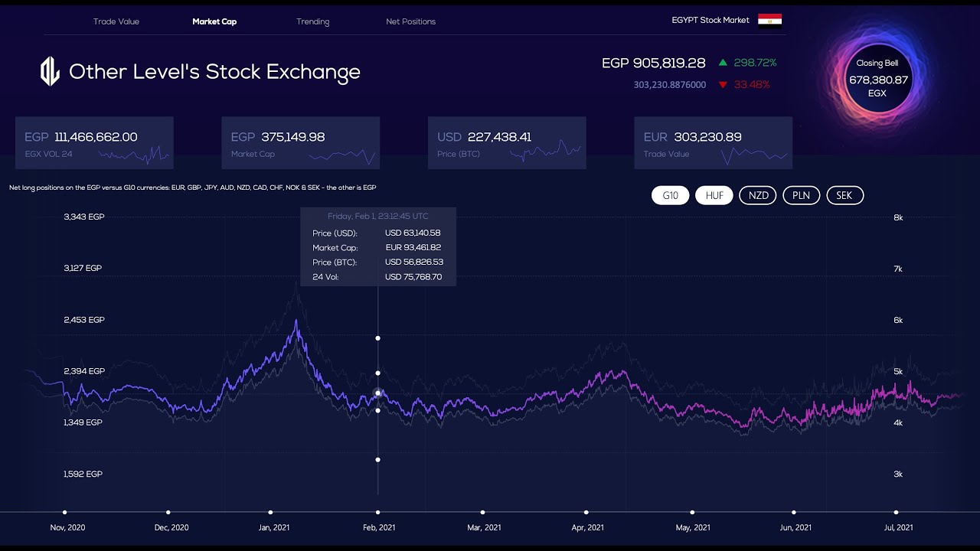This screenshot has width=980, height=551.
Task: Switch to the Trade Value tab
Action: 116,21
